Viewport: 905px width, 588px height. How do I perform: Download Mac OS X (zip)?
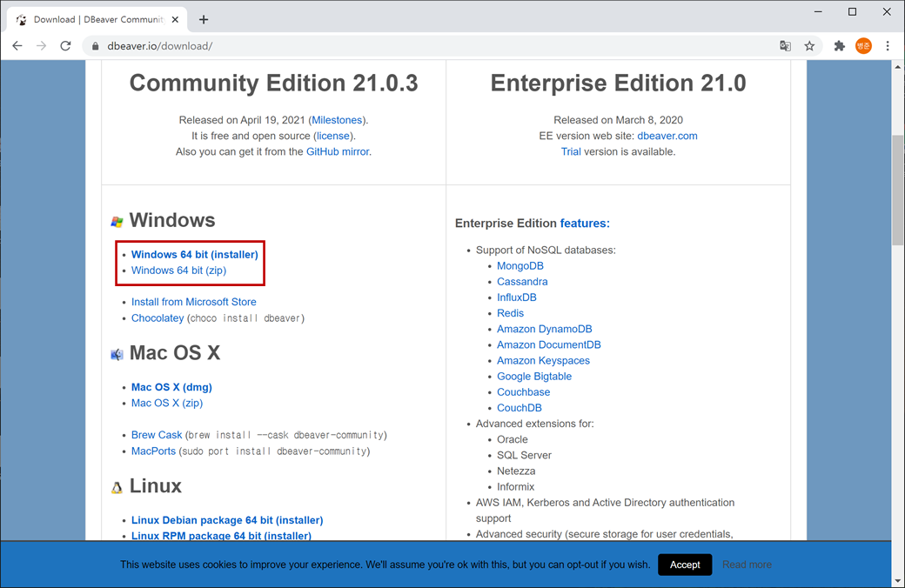[167, 403]
